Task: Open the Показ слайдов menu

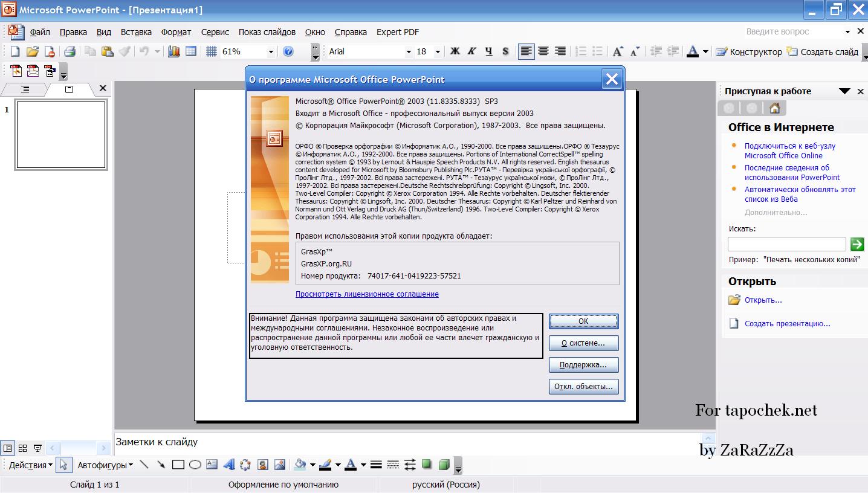Action: (x=267, y=32)
